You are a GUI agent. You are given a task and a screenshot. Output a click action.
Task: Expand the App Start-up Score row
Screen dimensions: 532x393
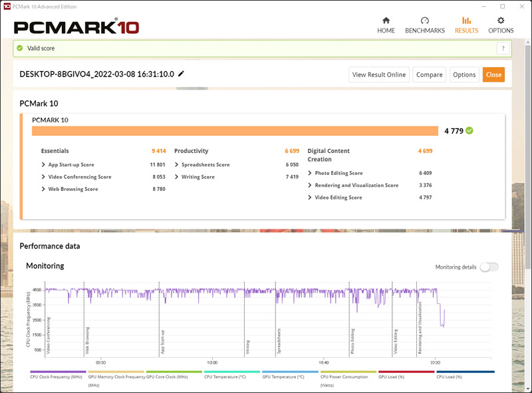(44, 164)
